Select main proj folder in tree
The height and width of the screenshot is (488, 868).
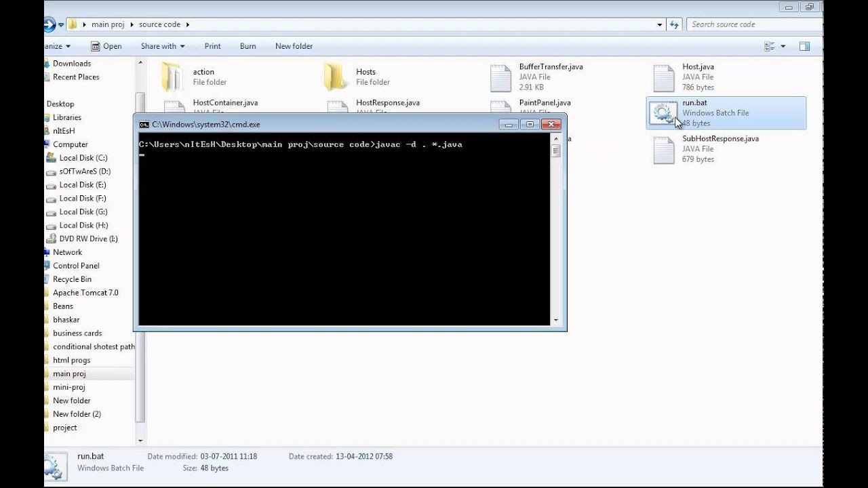coord(69,374)
